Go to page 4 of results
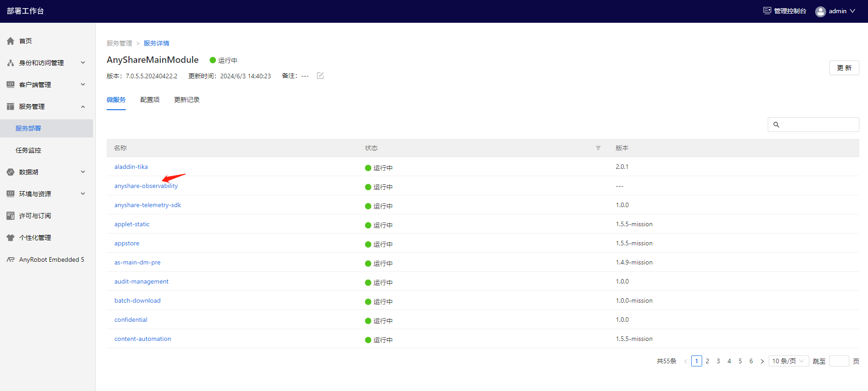The height and width of the screenshot is (391, 868). tap(729, 361)
